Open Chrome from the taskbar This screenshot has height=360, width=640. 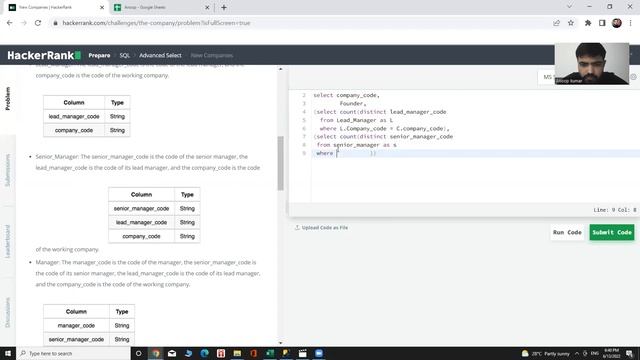click(x=156, y=353)
